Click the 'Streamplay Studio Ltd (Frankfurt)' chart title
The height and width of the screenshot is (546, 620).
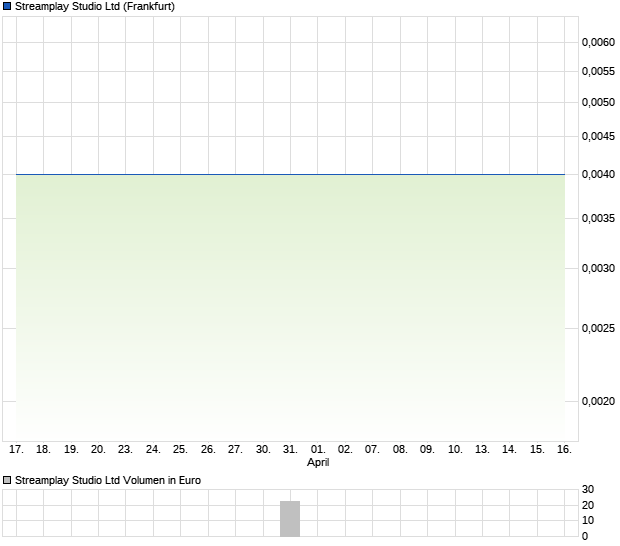click(x=95, y=6)
